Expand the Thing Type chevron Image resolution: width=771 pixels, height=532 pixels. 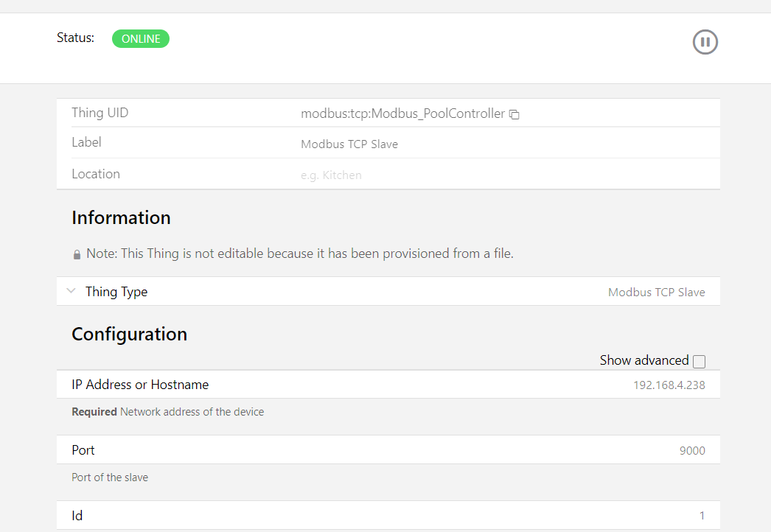[71, 291]
